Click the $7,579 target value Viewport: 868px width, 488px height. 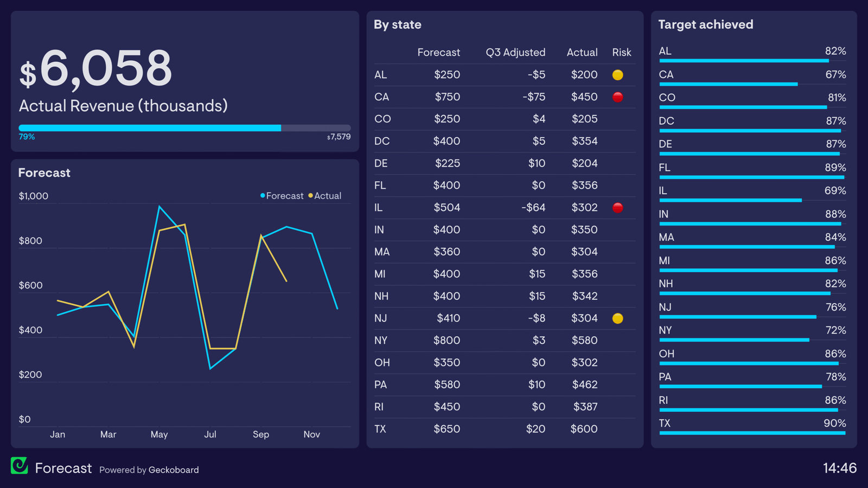pyautogui.click(x=339, y=137)
